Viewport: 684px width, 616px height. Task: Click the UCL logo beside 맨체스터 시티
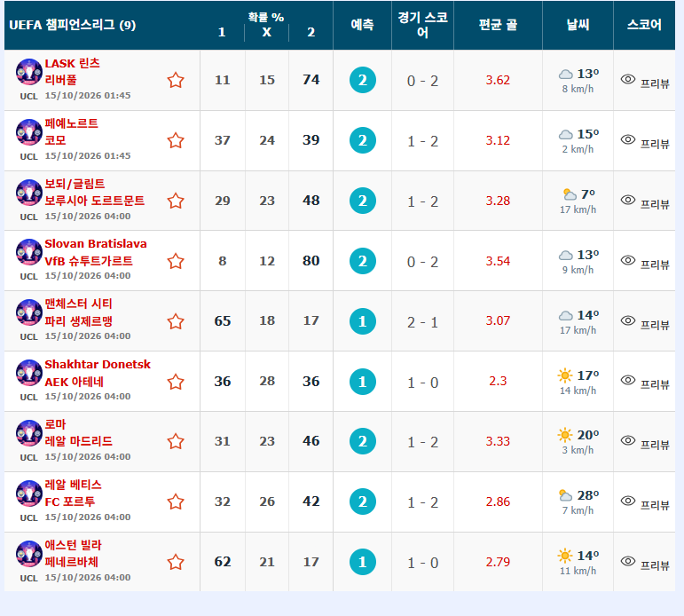(28, 312)
